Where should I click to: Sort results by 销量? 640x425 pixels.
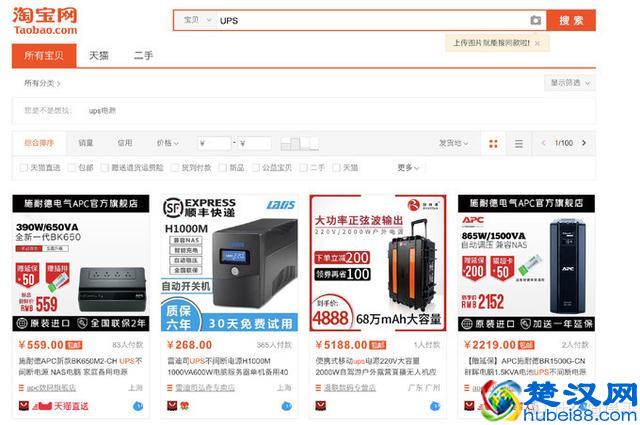86,143
